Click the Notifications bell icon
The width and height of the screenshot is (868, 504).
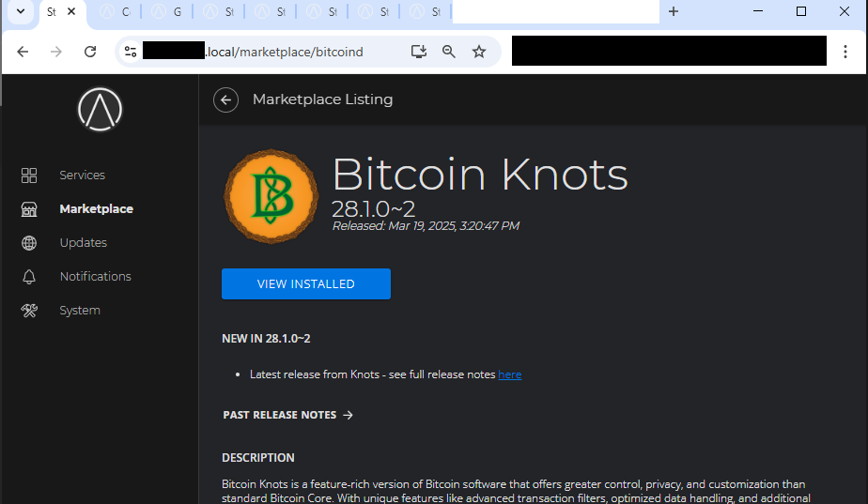[x=29, y=277]
